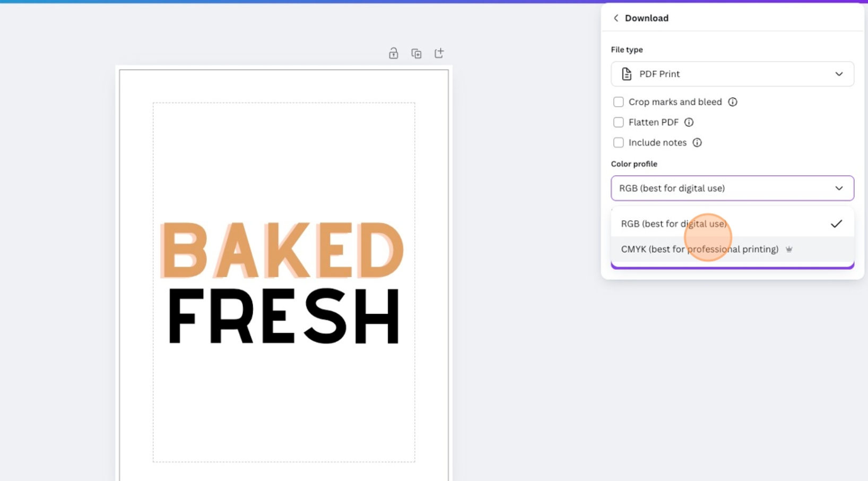Image resolution: width=868 pixels, height=481 pixels.
Task: Open the Crop marks and bleed info tooltip
Action: pyautogui.click(x=733, y=102)
